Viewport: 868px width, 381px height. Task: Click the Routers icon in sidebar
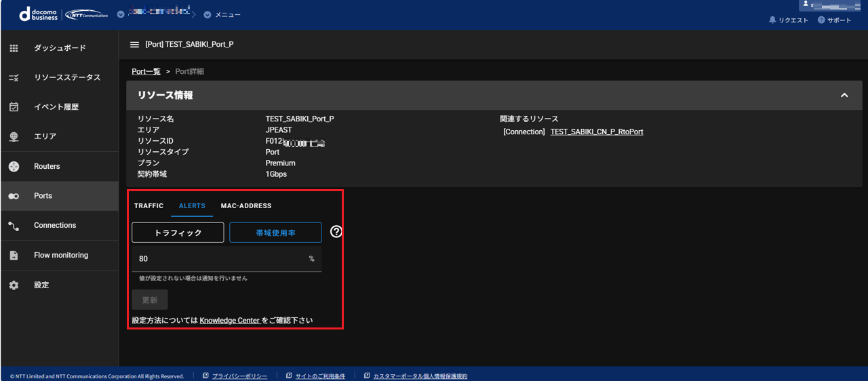point(14,167)
